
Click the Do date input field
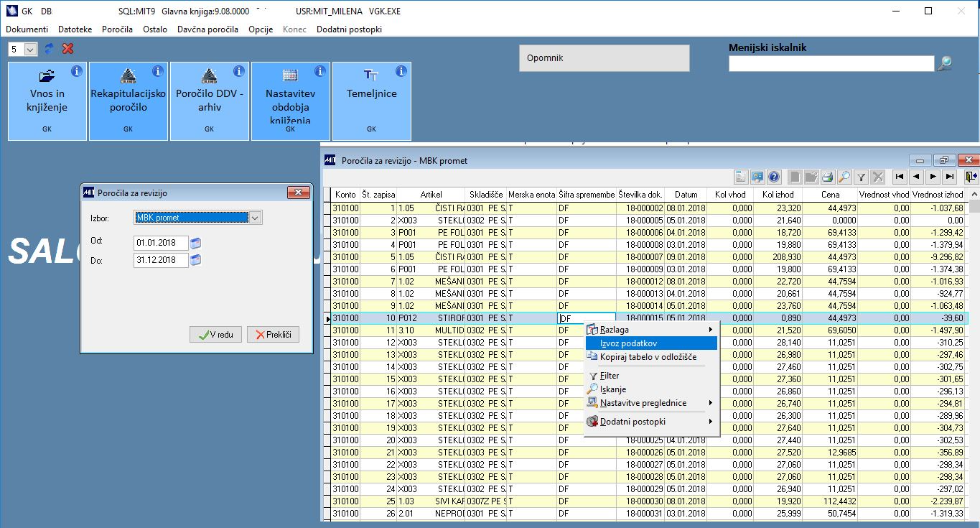coord(161,260)
